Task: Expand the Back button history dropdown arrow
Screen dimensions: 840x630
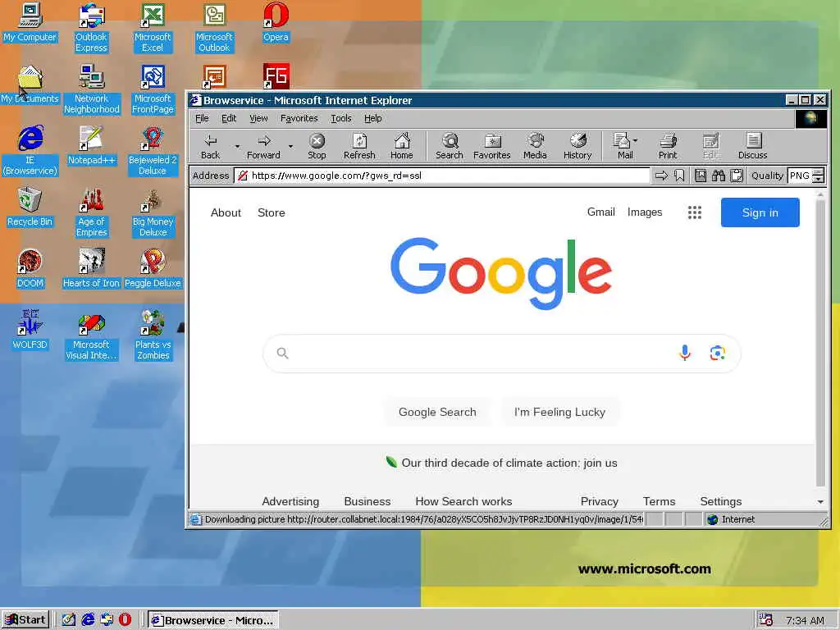Action: (x=237, y=146)
